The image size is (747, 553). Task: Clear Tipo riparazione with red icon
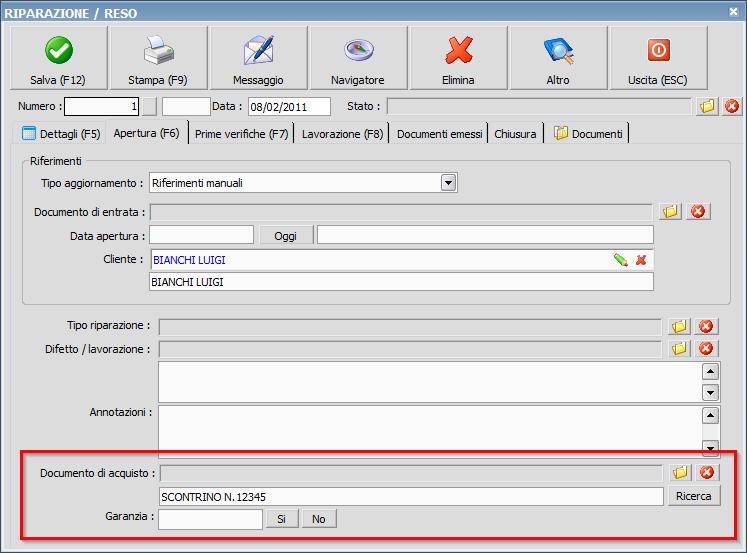tap(706, 326)
